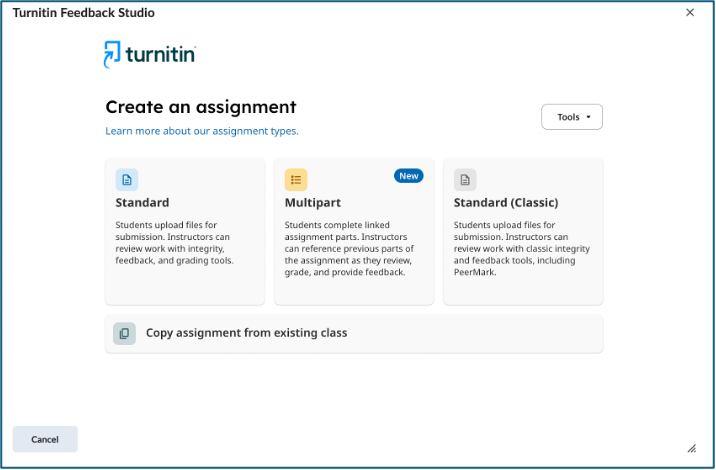Choose the Standard (Classic) assignment title

pyautogui.click(x=506, y=202)
